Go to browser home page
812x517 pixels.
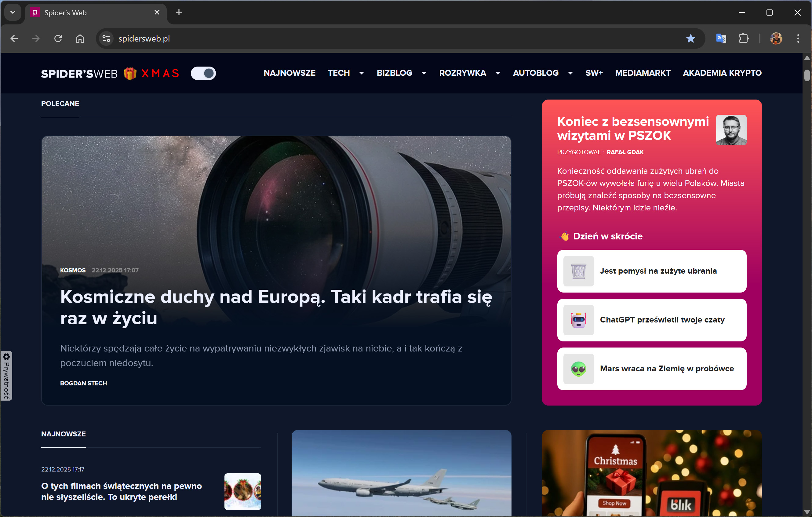coord(80,38)
